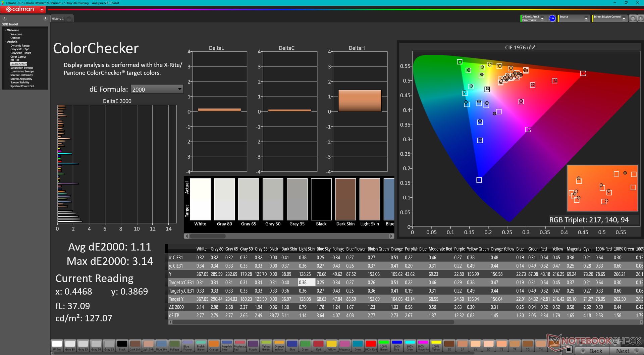Click the Dark Skin actual/target swatch
Image resolution: width=644 pixels, height=355 pixels.
click(345, 199)
